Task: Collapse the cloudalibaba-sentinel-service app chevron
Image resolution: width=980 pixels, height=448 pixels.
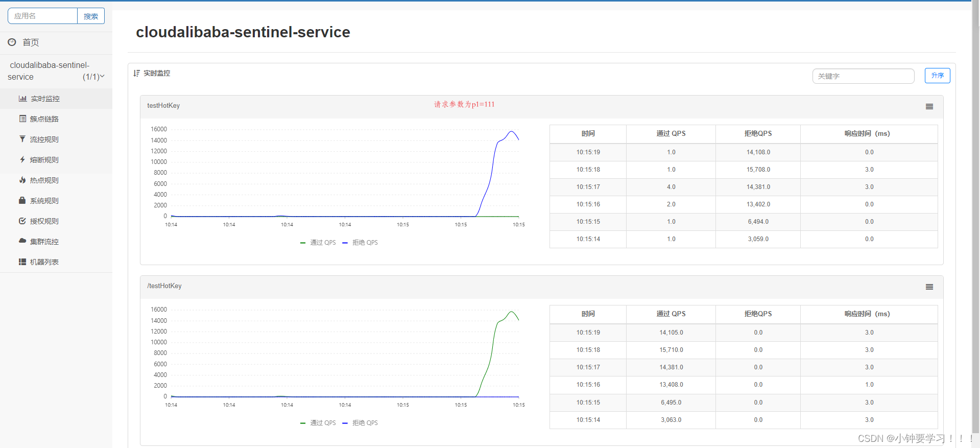Action: click(102, 77)
